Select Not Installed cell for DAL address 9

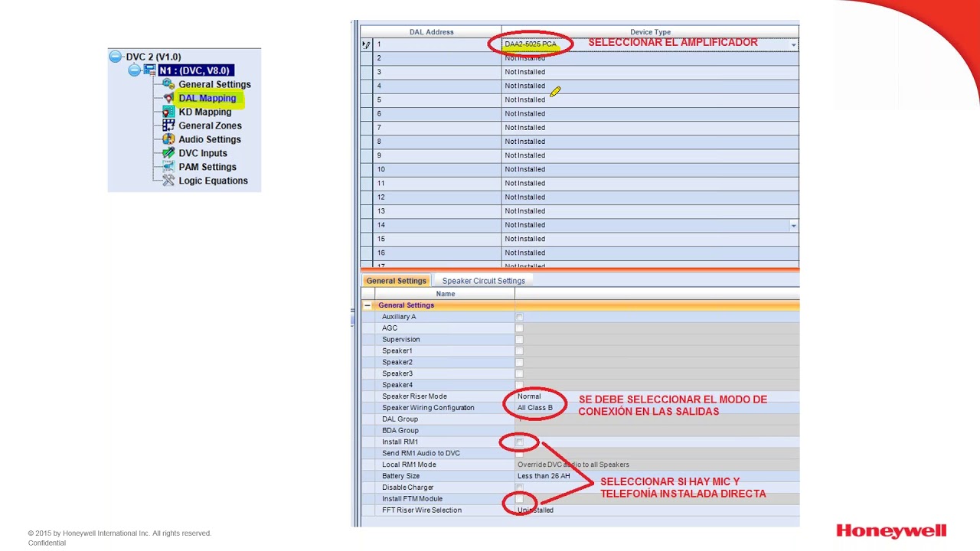650,155
